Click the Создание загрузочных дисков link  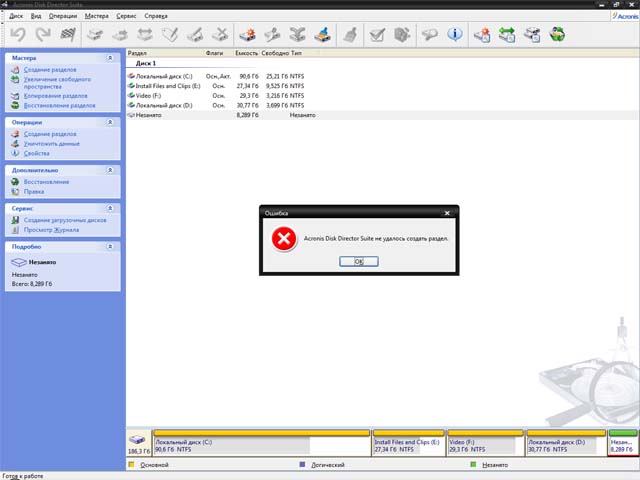pyautogui.click(x=65, y=220)
